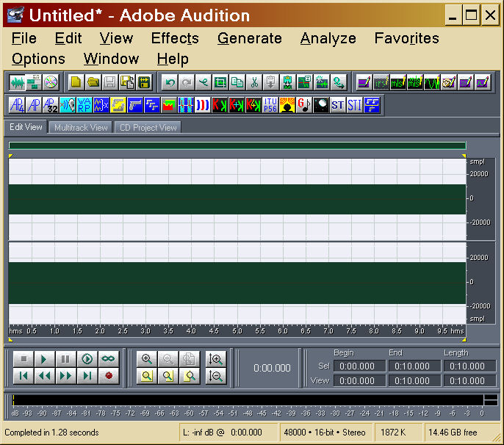This screenshot has width=504, height=445.
Task: Click the Copy icon
Action: (237, 82)
